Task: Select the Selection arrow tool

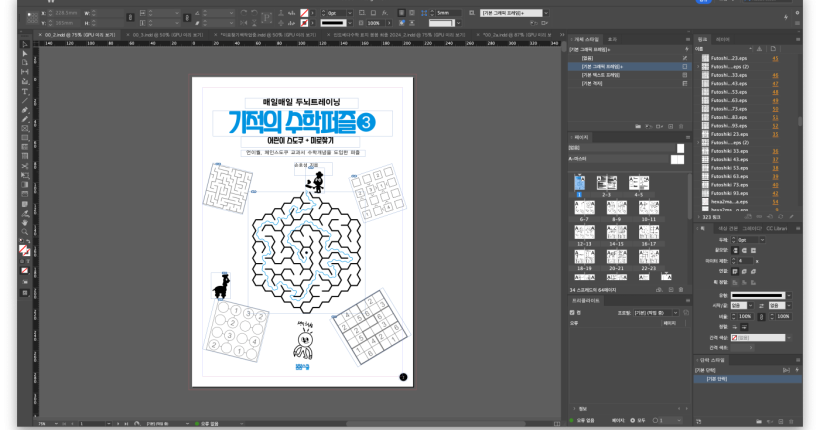Action: 24,46
